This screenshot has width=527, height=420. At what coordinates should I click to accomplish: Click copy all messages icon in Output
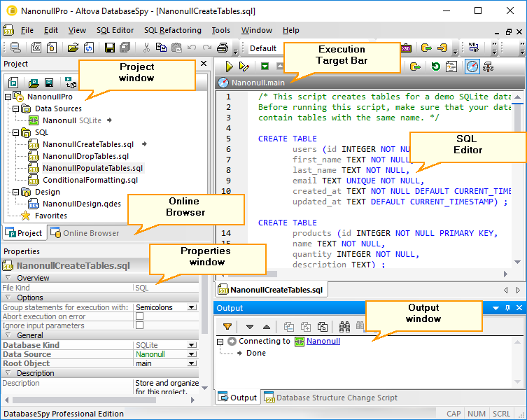[323, 326]
